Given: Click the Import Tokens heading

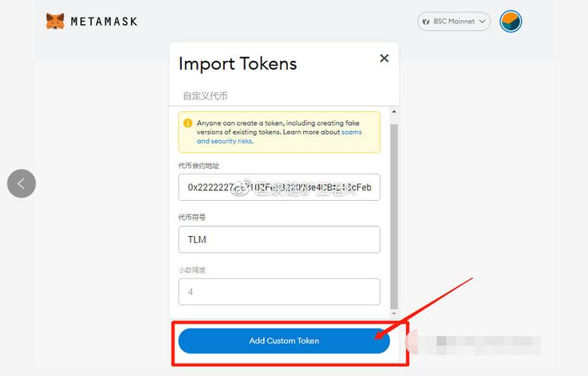Looking at the screenshot, I should pos(238,64).
